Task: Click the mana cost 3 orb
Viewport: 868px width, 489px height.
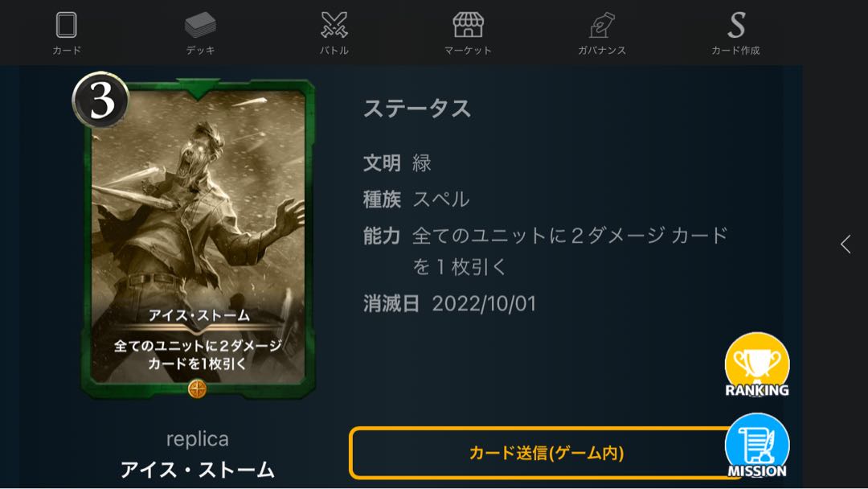Action: [x=100, y=101]
